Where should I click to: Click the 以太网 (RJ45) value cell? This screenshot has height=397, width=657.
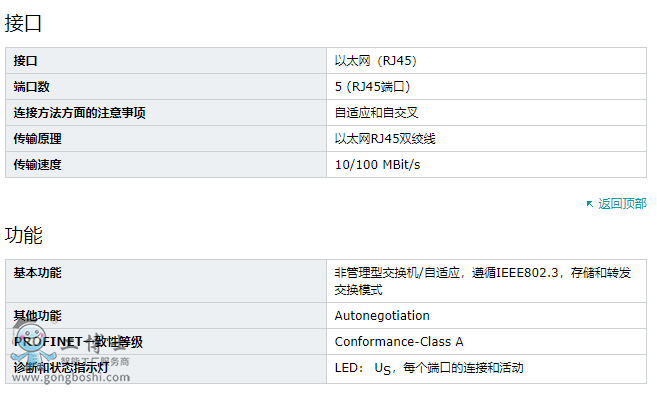coord(486,61)
